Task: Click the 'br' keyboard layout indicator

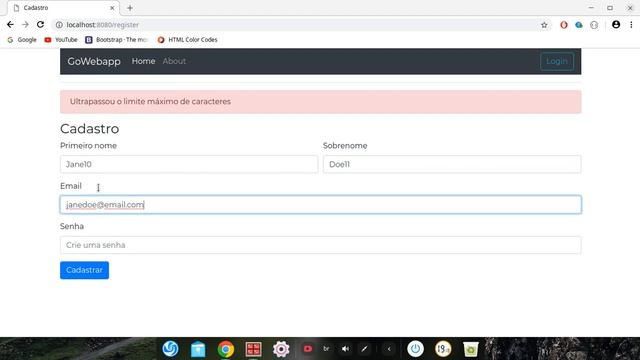Action: (326, 349)
